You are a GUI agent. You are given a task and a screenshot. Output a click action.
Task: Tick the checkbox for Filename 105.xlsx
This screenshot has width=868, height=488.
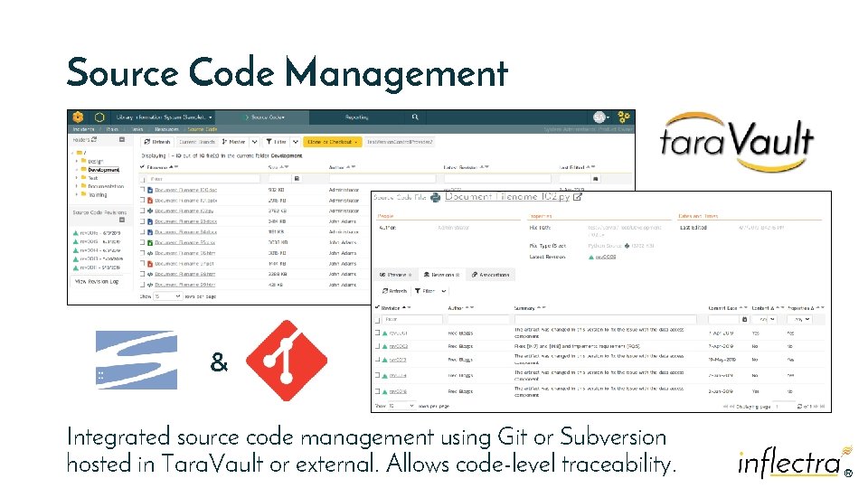coord(142,242)
